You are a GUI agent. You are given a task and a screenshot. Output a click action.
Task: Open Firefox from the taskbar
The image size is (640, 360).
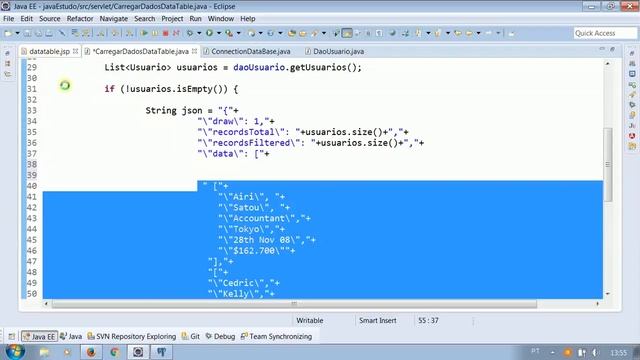(x=91, y=352)
